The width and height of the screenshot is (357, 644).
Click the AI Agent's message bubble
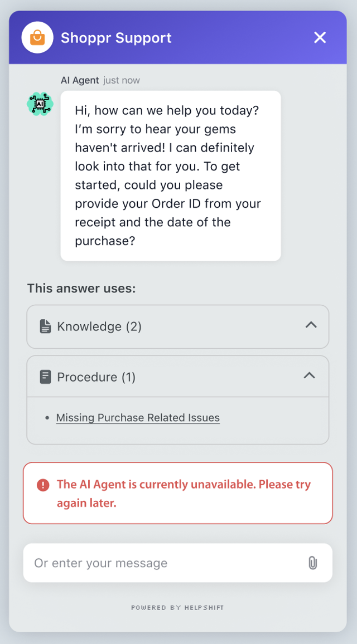coord(170,175)
